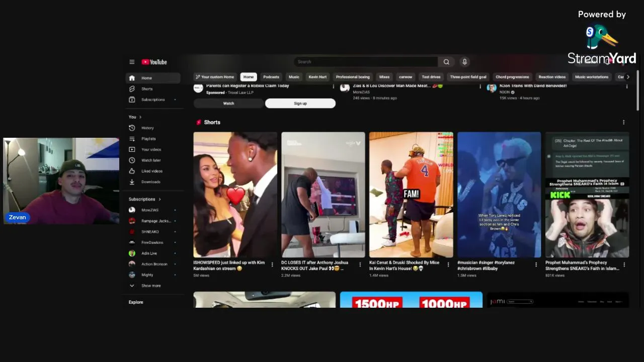Open Subscriptions in the left sidebar
The height and width of the screenshot is (362, 644).
[153, 100]
